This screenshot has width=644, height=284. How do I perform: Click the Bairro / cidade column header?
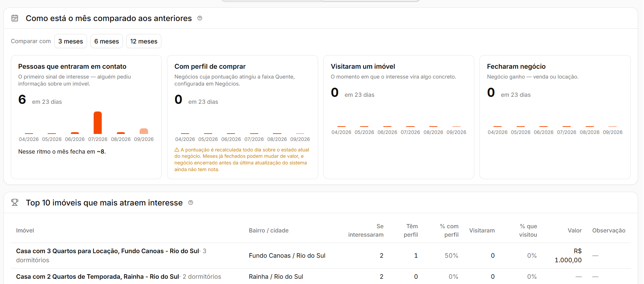click(269, 230)
